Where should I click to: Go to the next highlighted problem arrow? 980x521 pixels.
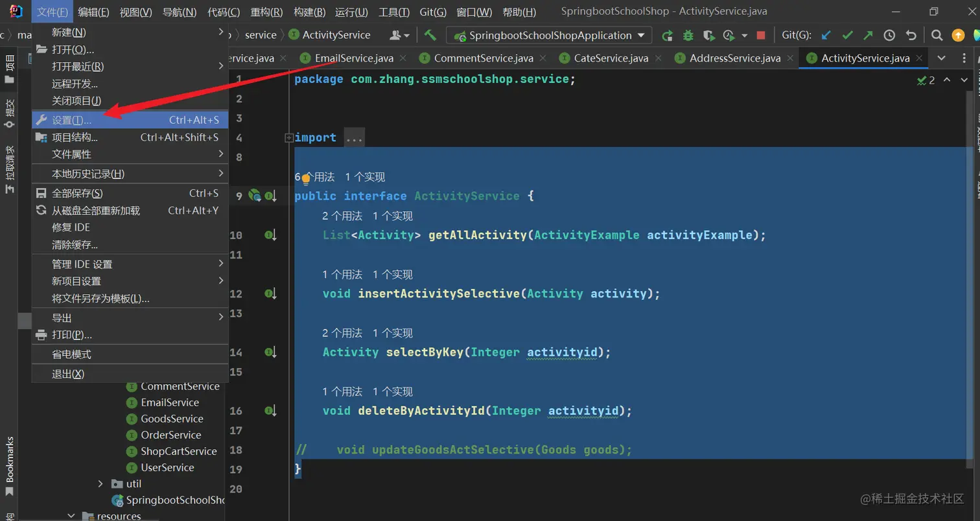964,80
